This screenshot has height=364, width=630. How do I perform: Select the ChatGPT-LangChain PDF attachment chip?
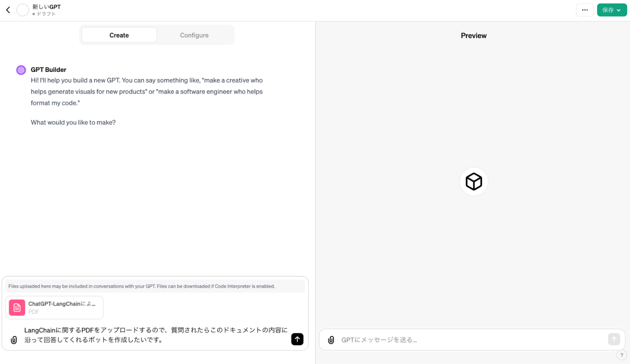[x=54, y=307]
